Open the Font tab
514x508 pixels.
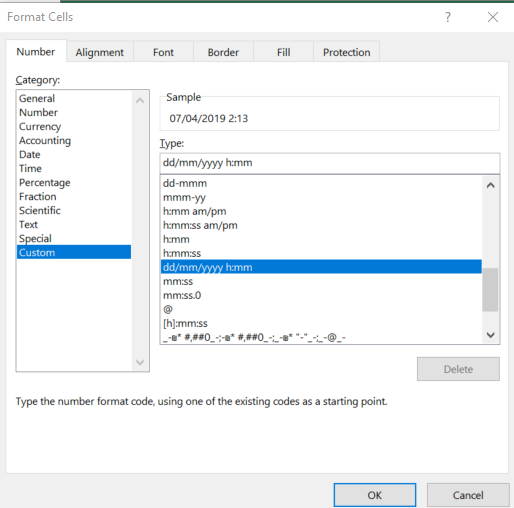163,52
